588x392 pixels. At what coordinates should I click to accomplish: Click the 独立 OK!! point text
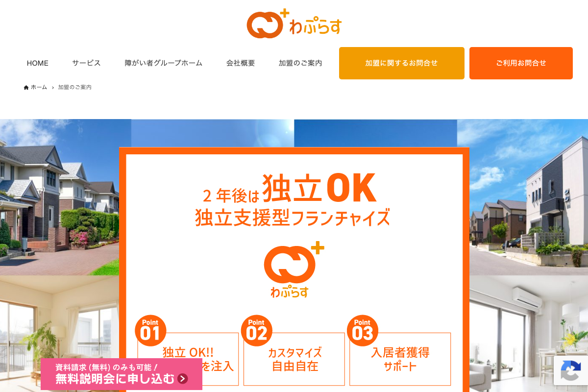(x=188, y=352)
